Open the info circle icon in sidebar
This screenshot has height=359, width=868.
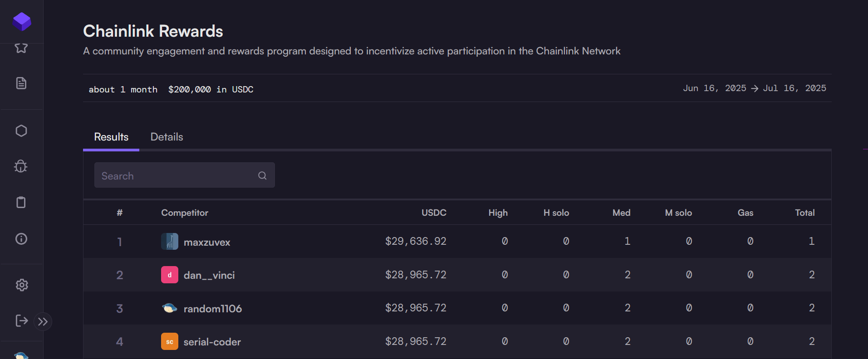(x=21, y=239)
